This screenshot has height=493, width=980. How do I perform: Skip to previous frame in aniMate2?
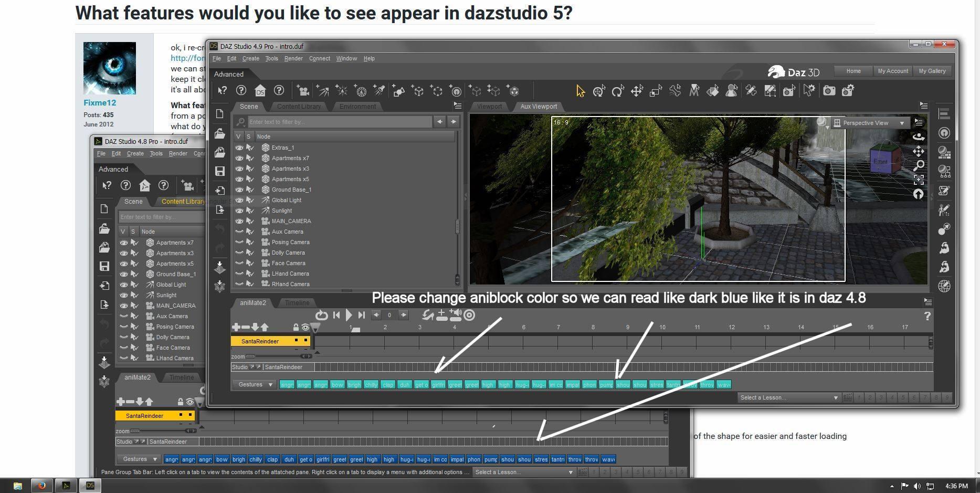pos(336,315)
